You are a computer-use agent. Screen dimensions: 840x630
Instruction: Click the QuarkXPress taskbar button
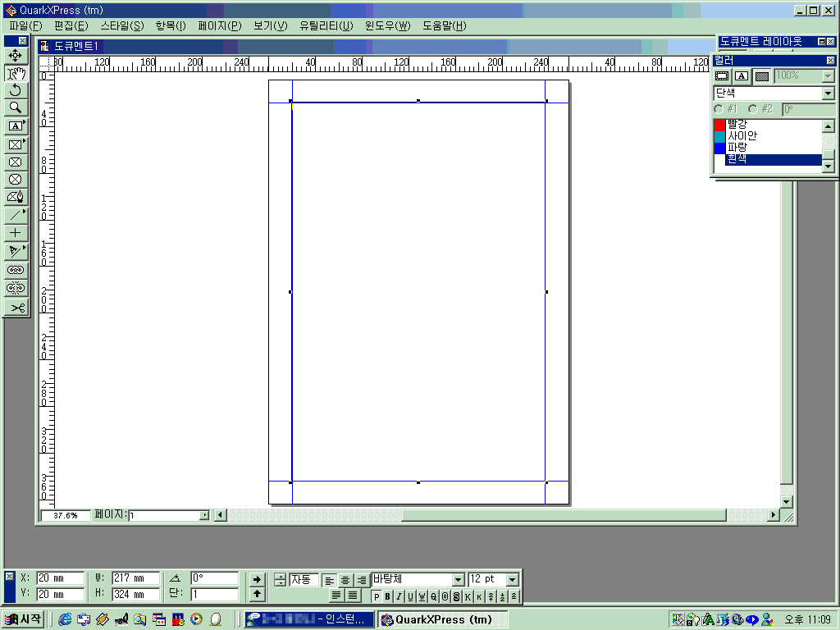coord(442,619)
